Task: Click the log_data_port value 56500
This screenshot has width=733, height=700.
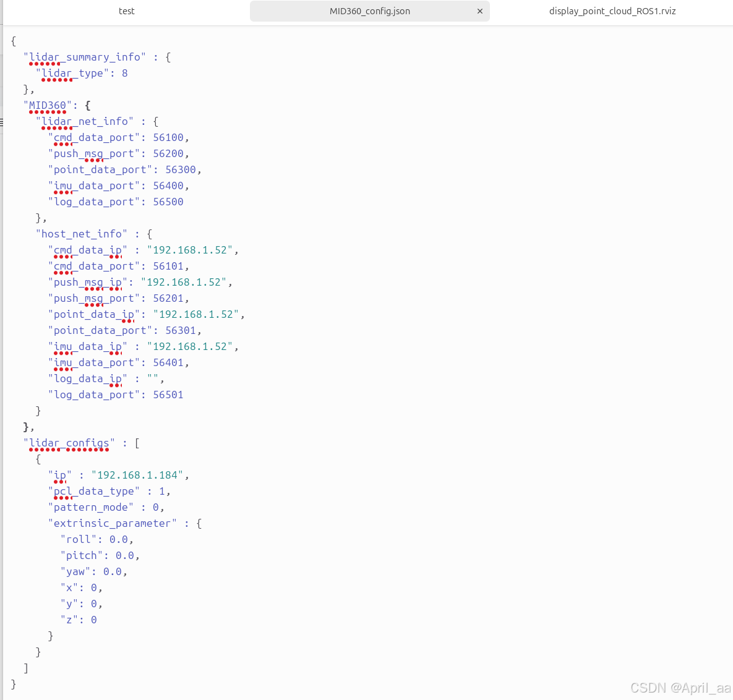Action: [168, 202]
